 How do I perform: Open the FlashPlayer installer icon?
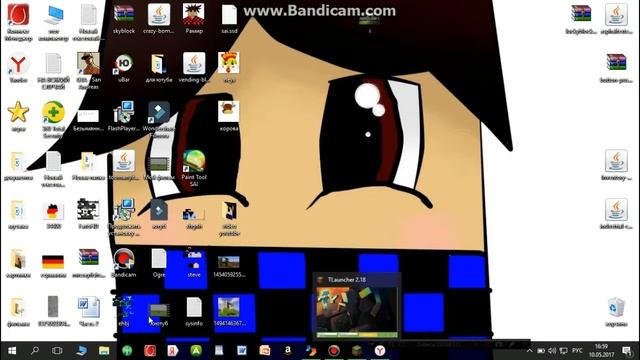[124, 116]
